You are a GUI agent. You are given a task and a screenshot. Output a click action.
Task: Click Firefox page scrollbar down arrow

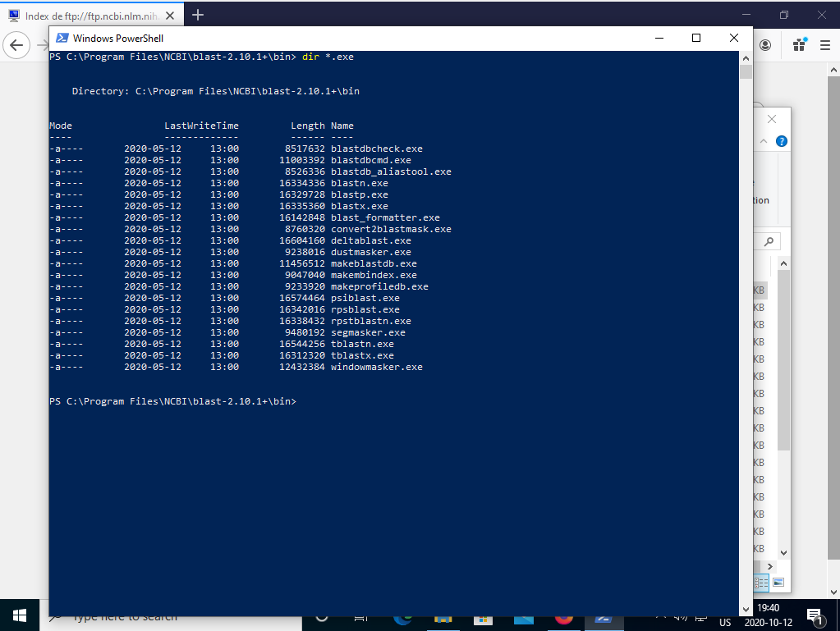click(x=833, y=592)
